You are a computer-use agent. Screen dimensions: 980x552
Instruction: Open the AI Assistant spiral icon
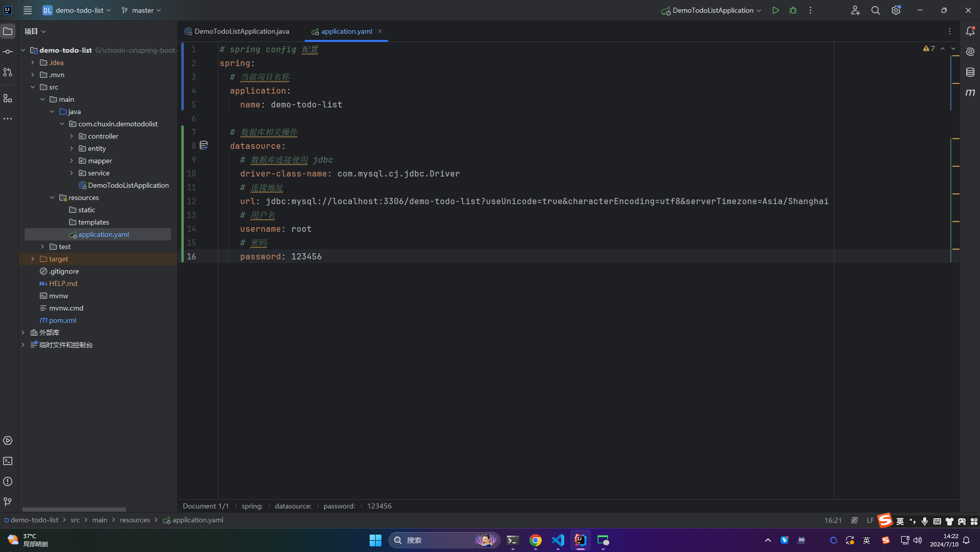[970, 52]
